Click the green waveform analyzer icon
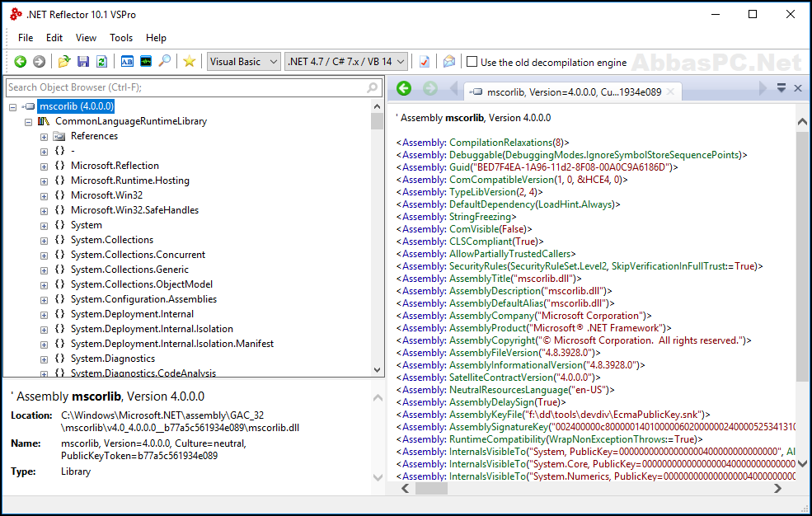812x516 pixels. pyautogui.click(x=146, y=62)
